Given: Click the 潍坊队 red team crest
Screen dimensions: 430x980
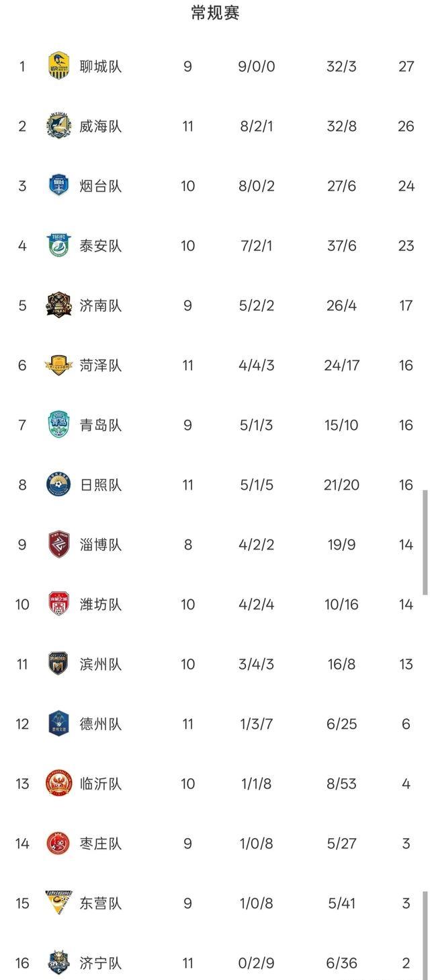Looking at the screenshot, I should click(x=59, y=604).
